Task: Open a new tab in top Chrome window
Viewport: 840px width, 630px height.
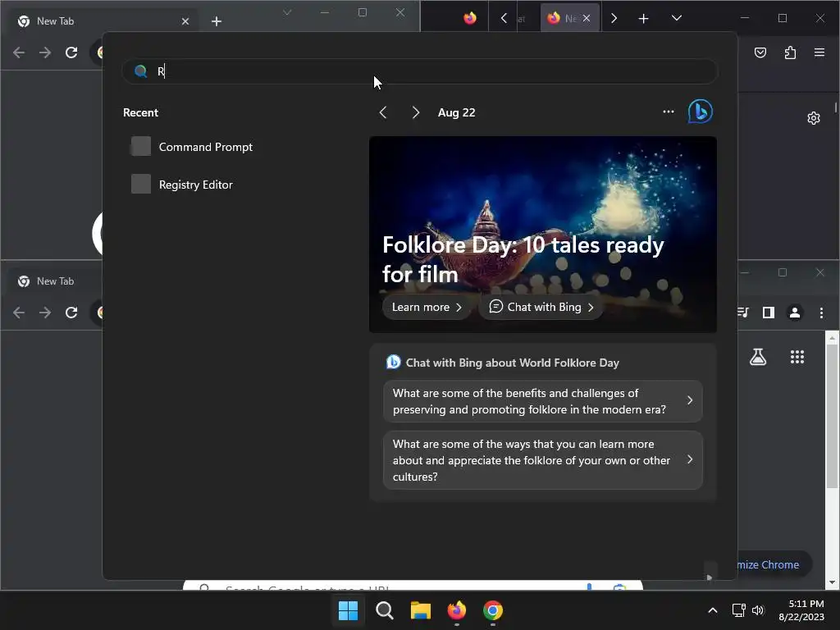Action: tap(217, 21)
